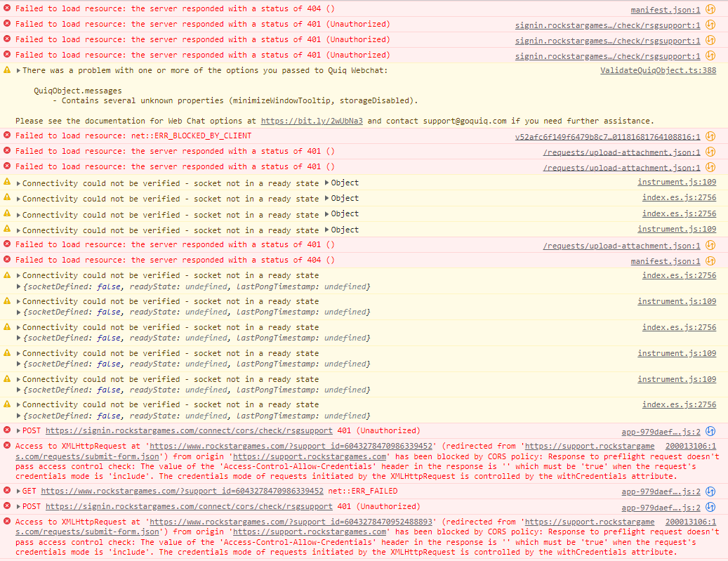Expand the last POST signin.rockstargames.com entry
The height and width of the screenshot is (561, 728).
[18, 507]
